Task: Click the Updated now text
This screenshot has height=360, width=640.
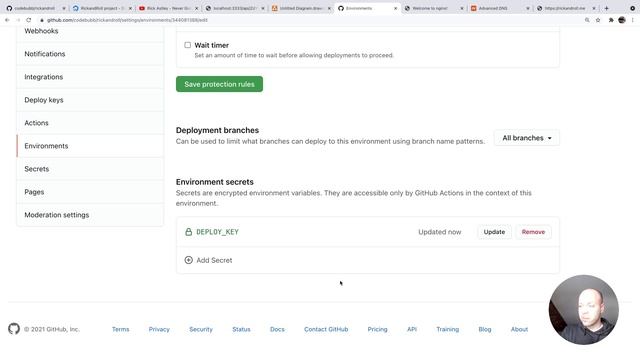Action: click(440, 232)
